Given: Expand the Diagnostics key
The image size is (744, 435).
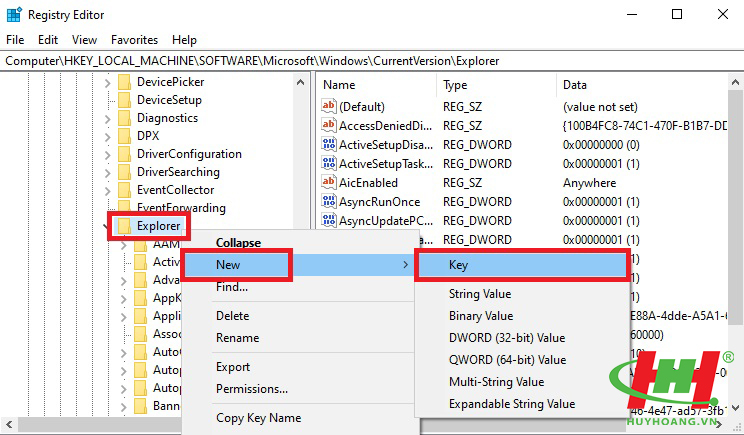Looking at the screenshot, I should click(x=108, y=119).
